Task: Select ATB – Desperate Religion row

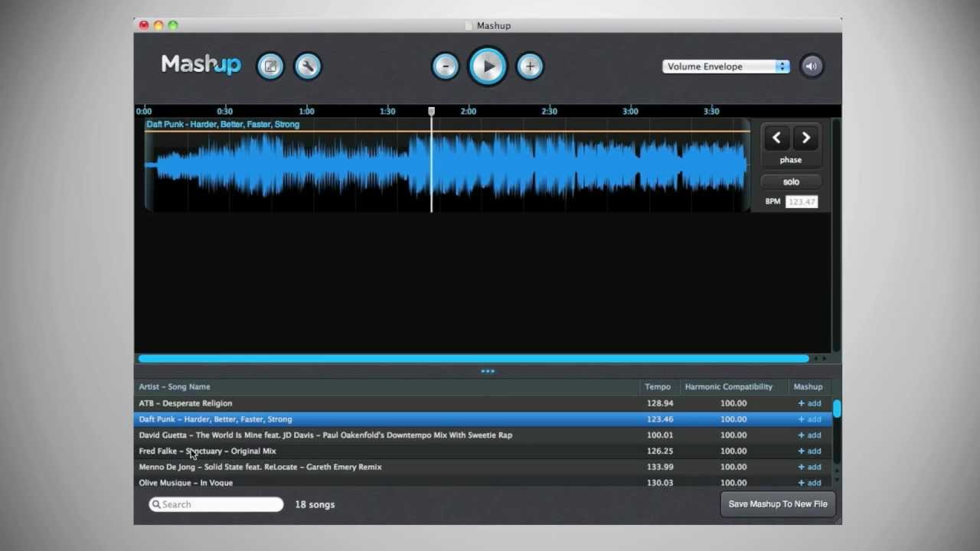Action: (x=482, y=403)
